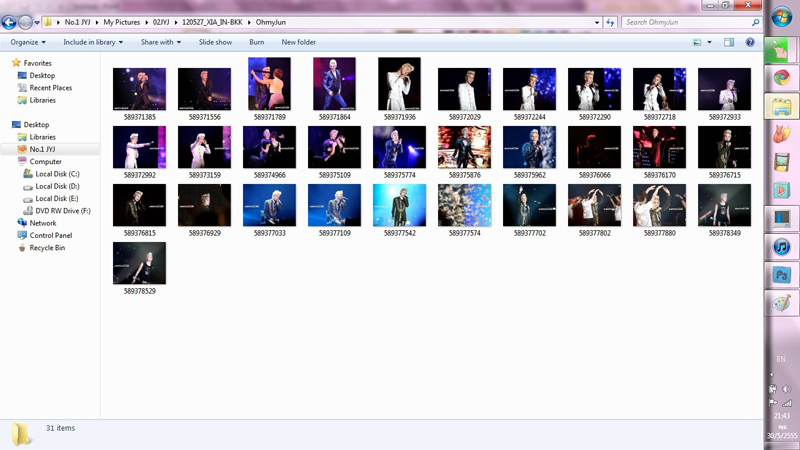Select thumbnail 589378529
800x450 pixels.
coord(139,263)
